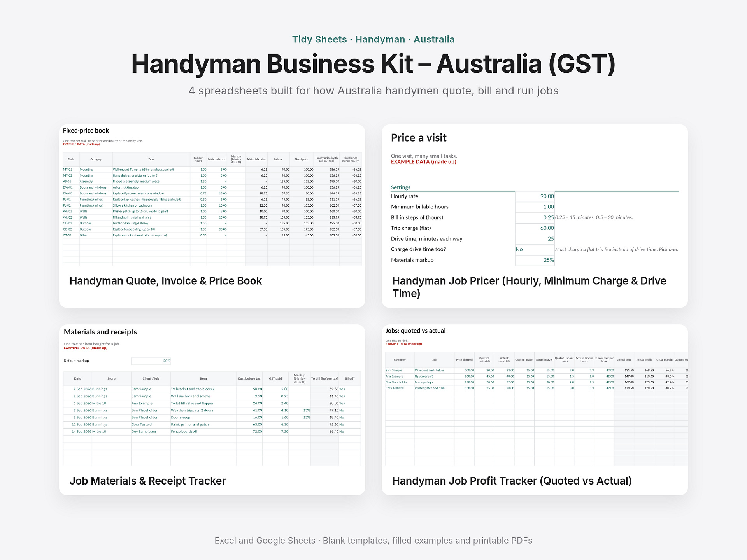The width and height of the screenshot is (747, 560).
Task: Open the Materials and receipts sheet thumbnail
Action: click(212, 395)
